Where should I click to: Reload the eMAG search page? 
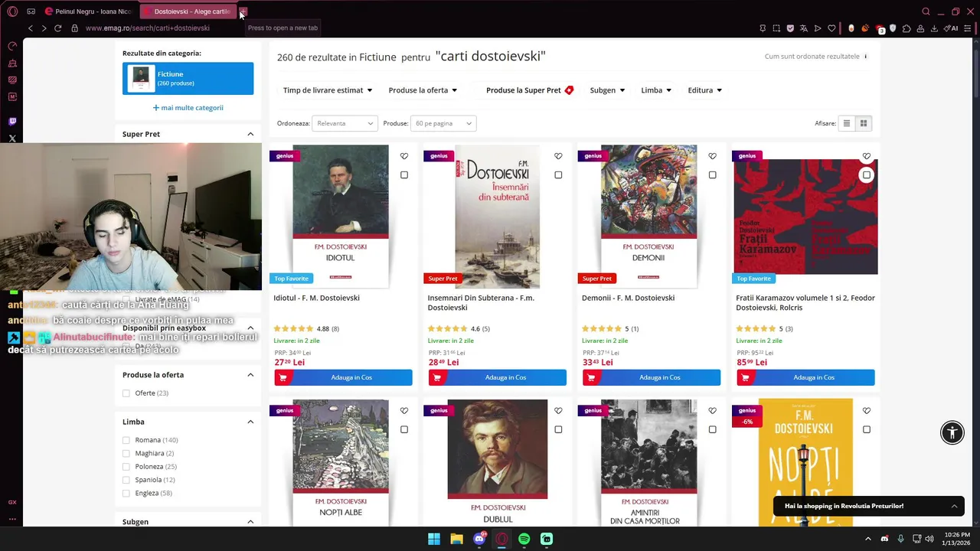tap(59, 28)
